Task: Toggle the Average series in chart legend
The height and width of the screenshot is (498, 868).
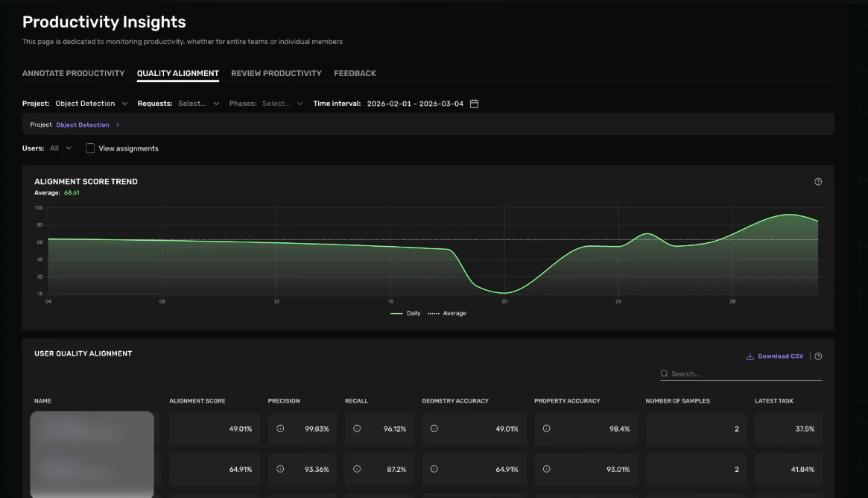Action: tap(447, 314)
